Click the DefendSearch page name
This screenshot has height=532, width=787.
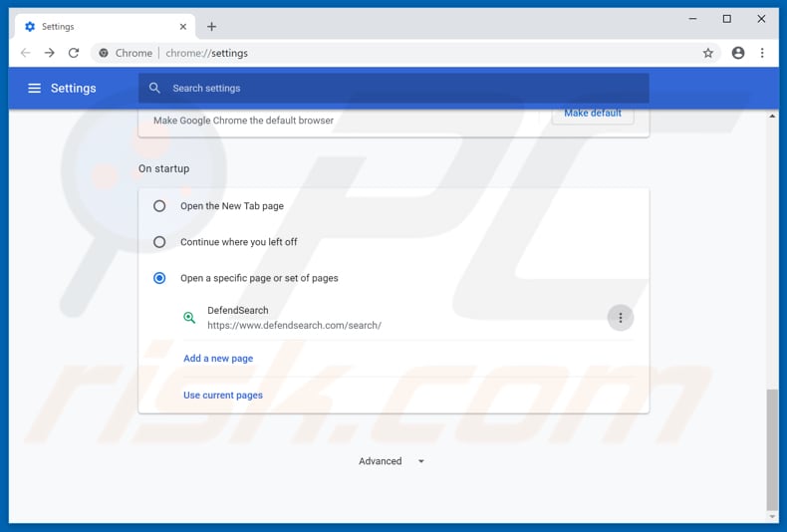[238, 310]
